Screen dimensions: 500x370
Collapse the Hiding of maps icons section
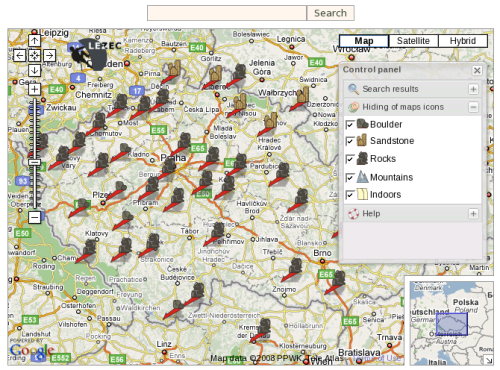[x=473, y=107]
